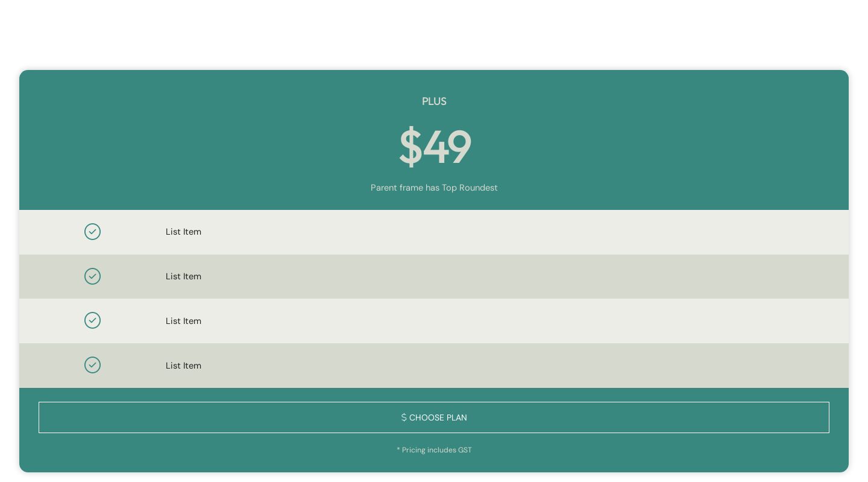This screenshot has width=868, height=482.
Task: Click the checkmark icon in the first list row
Action: pos(92,232)
